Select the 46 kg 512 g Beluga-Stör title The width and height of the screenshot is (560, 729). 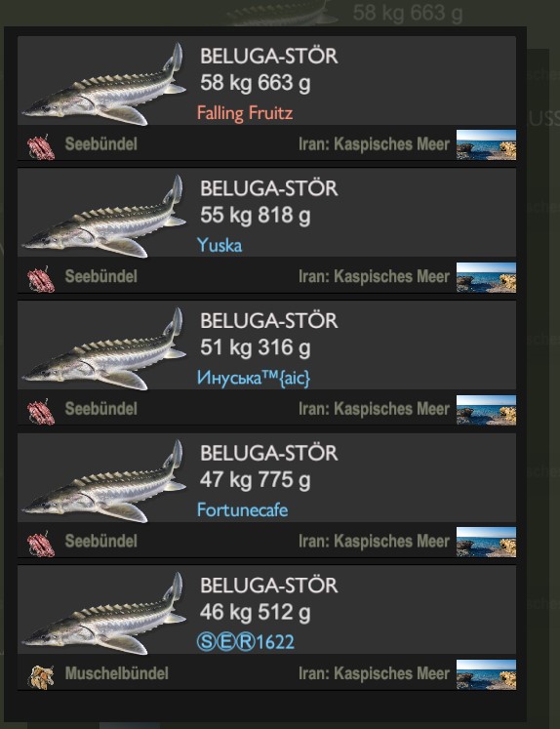point(268,586)
